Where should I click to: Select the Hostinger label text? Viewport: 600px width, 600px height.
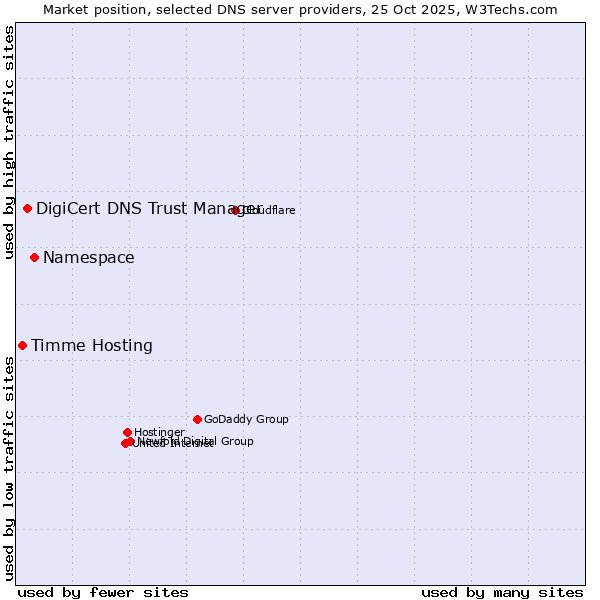click(x=160, y=432)
